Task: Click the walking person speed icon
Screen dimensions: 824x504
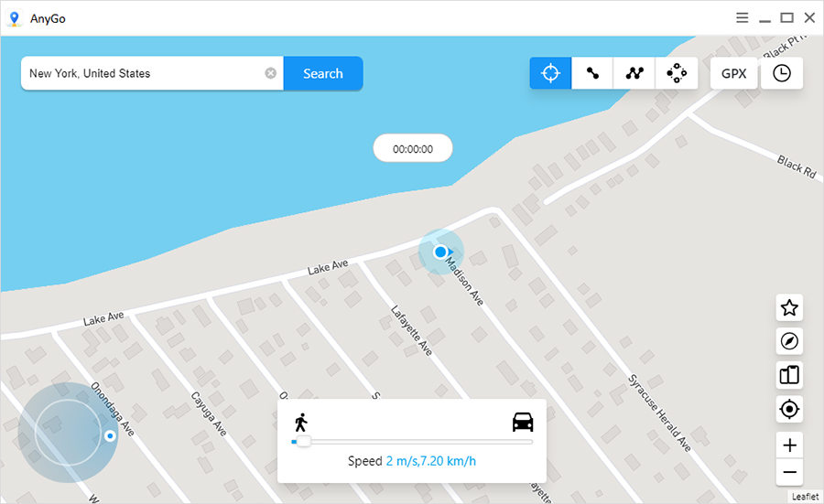Action: (300, 422)
